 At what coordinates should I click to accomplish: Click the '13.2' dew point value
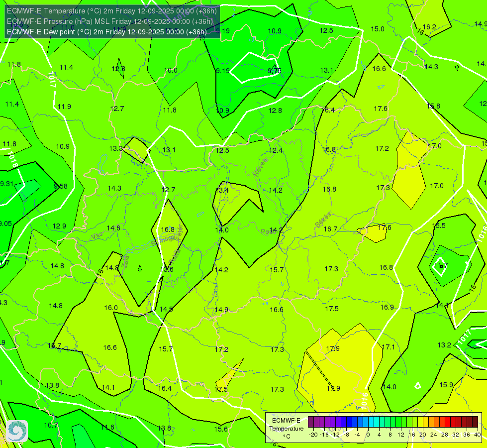(444, 345)
